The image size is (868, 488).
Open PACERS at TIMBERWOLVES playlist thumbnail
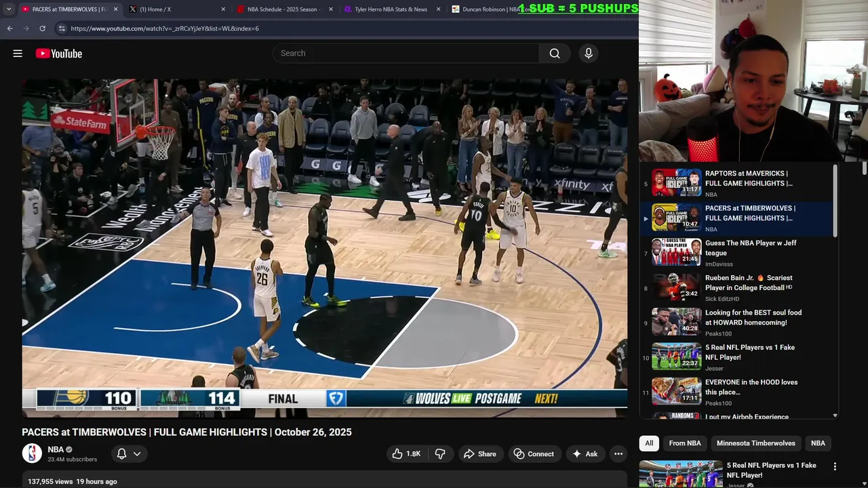pyautogui.click(x=676, y=218)
